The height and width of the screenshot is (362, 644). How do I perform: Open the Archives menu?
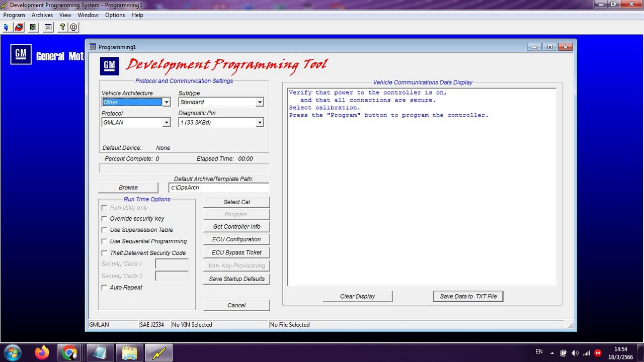[42, 15]
